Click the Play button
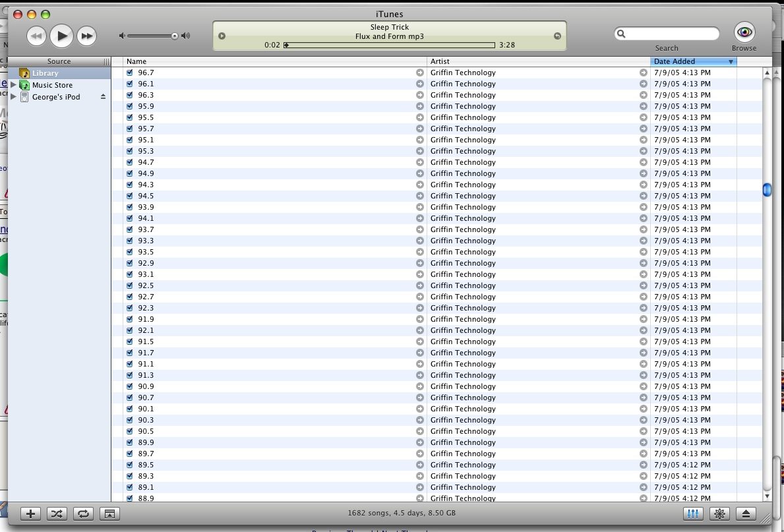The image size is (784, 532). (x=61, y=36)
